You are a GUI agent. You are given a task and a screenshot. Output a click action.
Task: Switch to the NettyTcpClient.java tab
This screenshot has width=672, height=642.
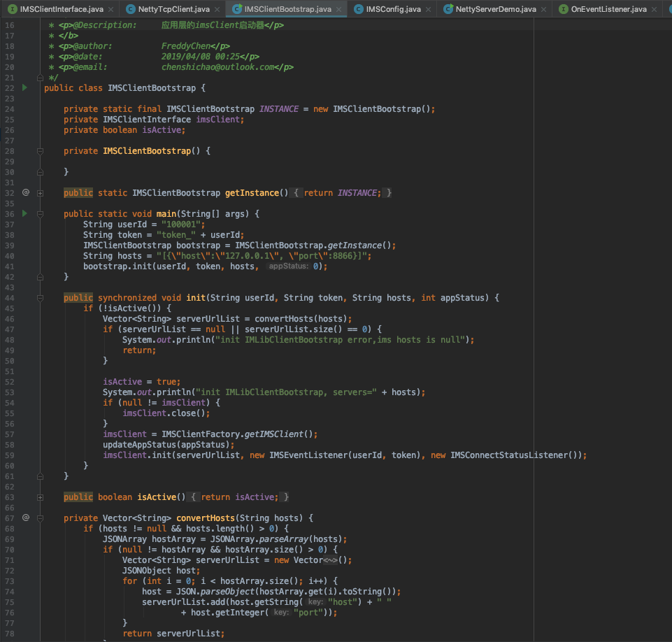coord(173,9)
